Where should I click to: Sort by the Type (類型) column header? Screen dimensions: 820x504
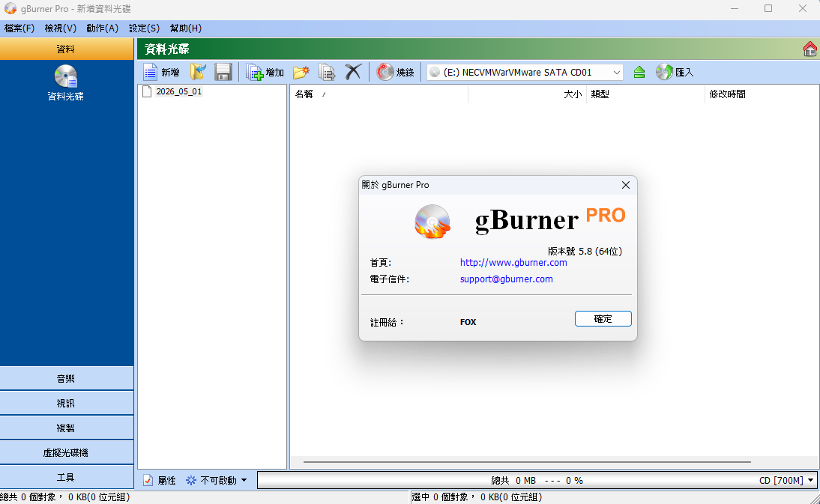pyautogui.click(x=646, y=94)
